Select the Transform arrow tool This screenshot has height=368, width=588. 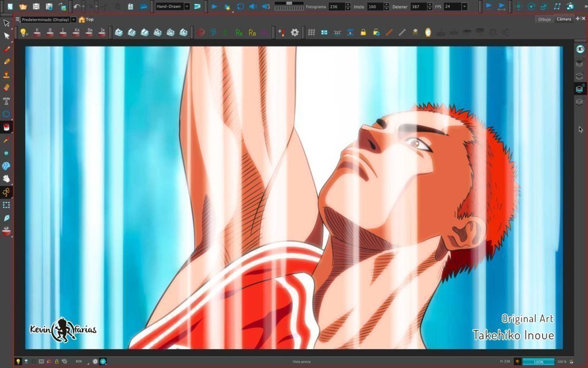coord(6,23)
